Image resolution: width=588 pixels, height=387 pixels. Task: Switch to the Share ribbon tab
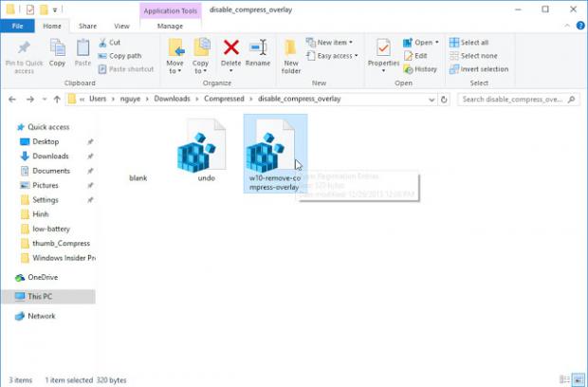[x=87, y=27]
